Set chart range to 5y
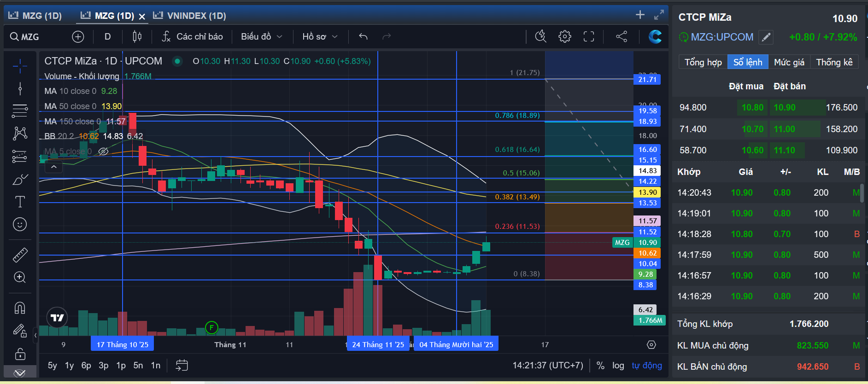This screenshot has height=384, width=868. [53, 366]
